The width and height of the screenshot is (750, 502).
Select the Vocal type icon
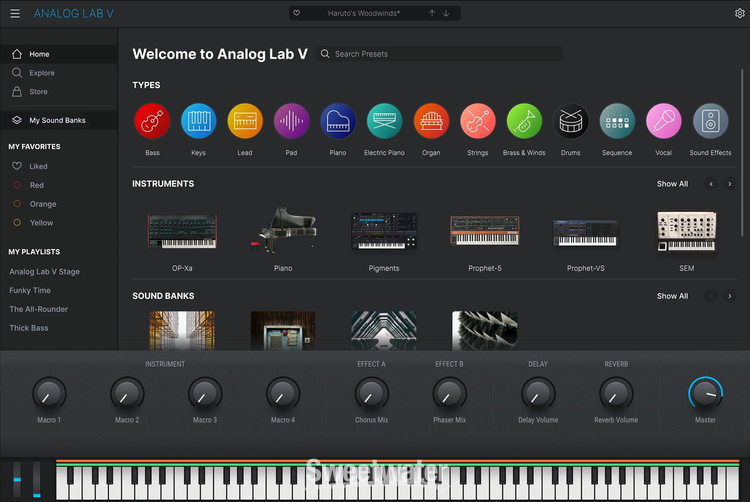[663, 121]
